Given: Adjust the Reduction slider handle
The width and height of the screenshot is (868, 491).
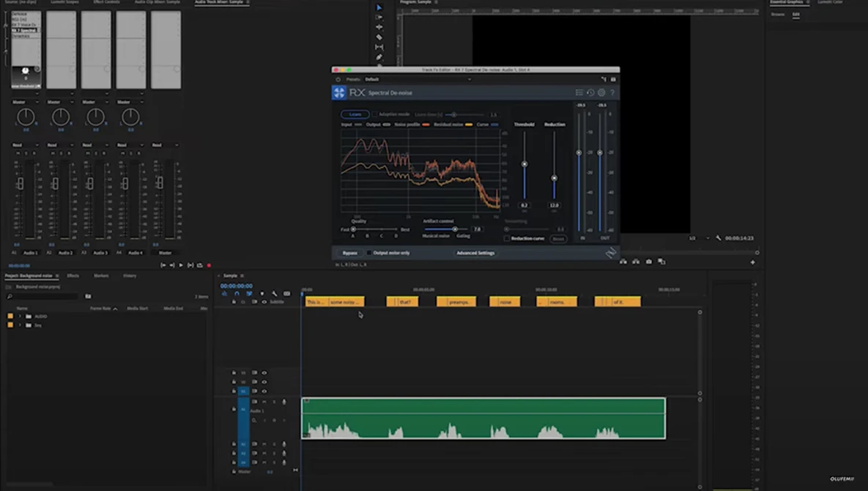Looking at the screenshot, I should pos(554,178).
